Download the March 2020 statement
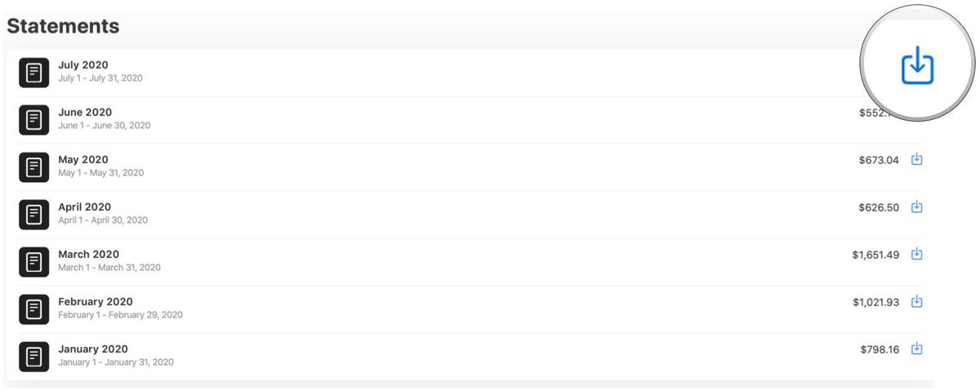Screen dimensions: 980x391 pos(916,255)
